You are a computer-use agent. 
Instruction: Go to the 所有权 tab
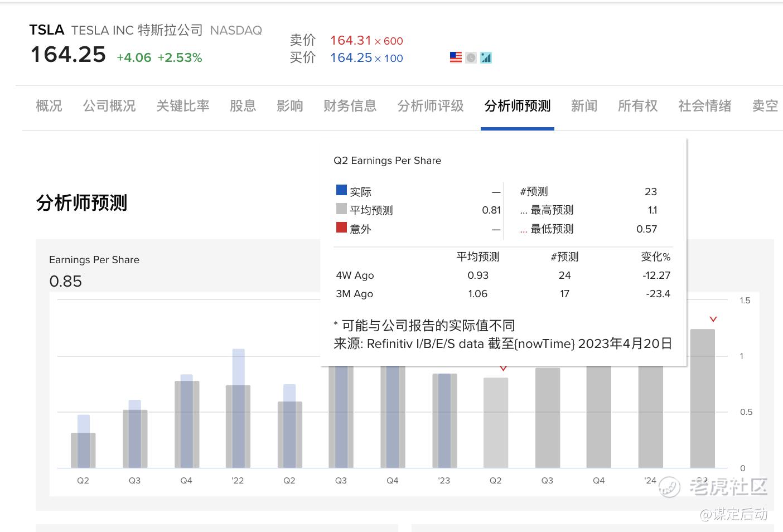[x=638, y=106]
